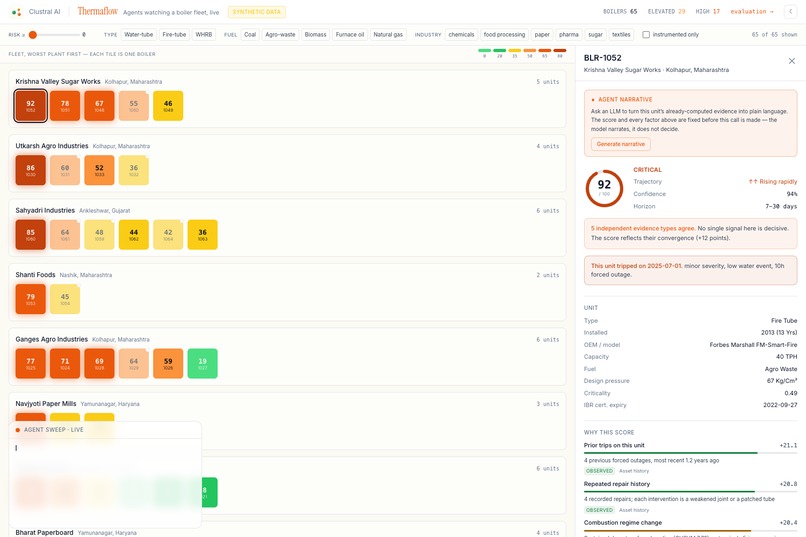Image resolution: width=806 pixels, height=537 pixels.
Task: Click the Ganges Agro Industries plant name
Action: [51, 339]
